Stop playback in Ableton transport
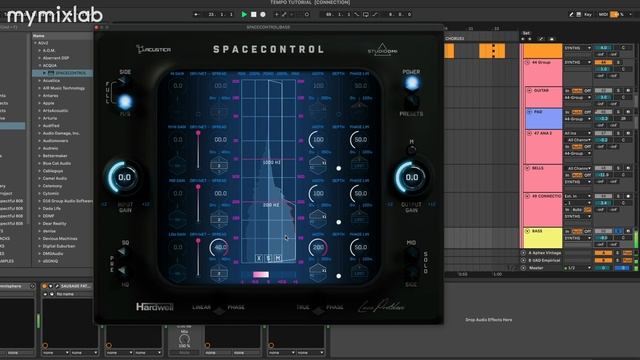The width and height of the screenshot is (640, 360). [253, 14]
